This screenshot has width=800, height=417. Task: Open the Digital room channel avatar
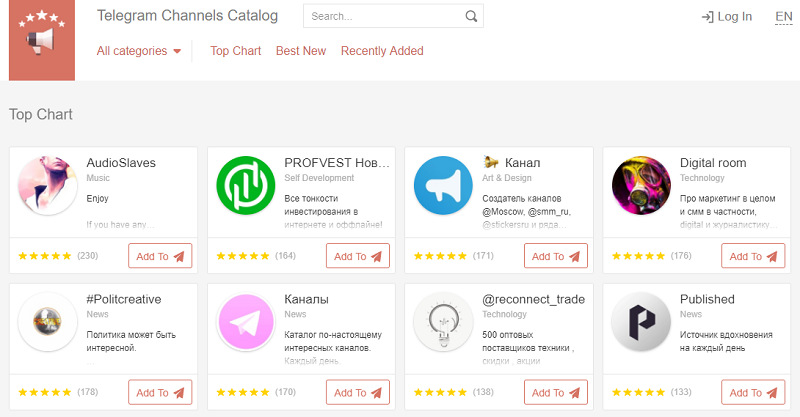642,186
